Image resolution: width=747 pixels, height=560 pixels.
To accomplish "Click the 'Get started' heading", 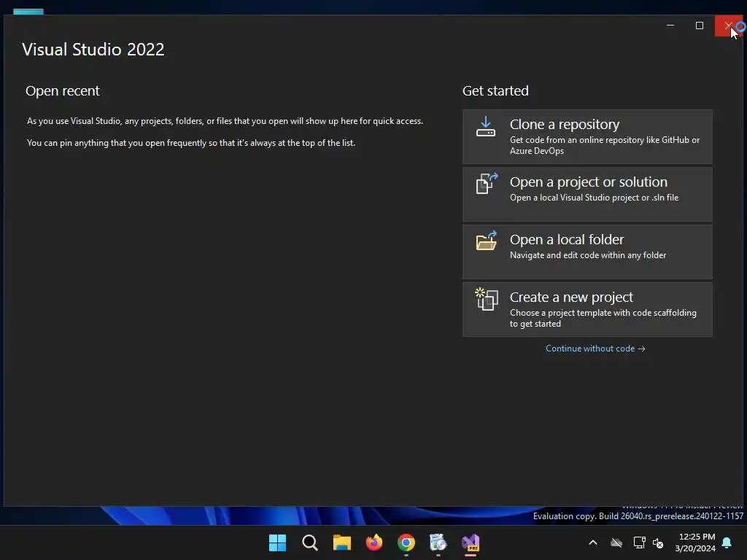I will (495, 91).
